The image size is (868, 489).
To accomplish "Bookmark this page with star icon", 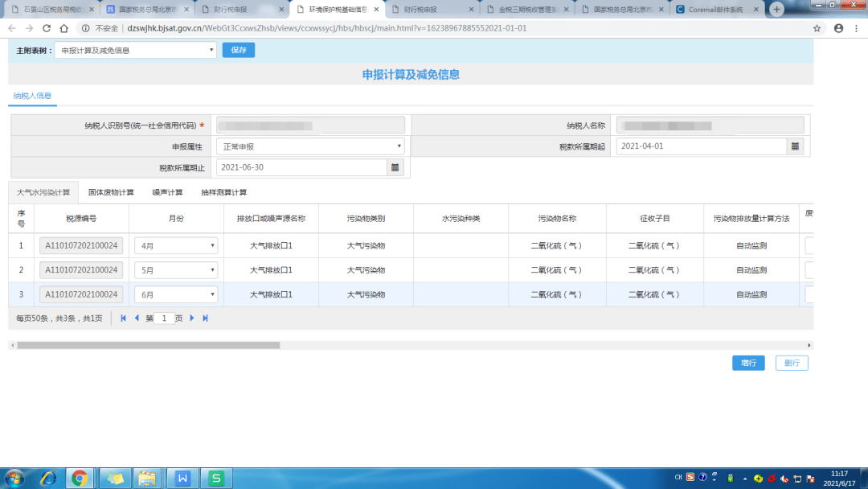I will coord(817,28).
